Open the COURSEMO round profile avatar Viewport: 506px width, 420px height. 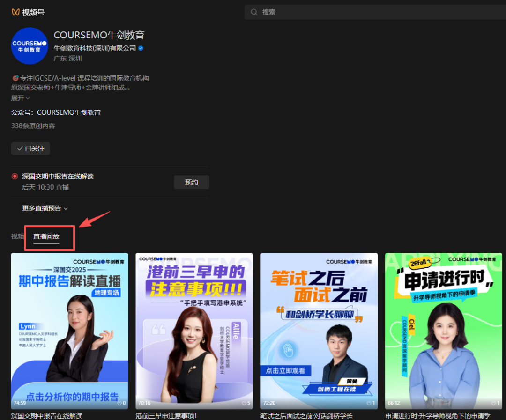[x=30, y=46]
